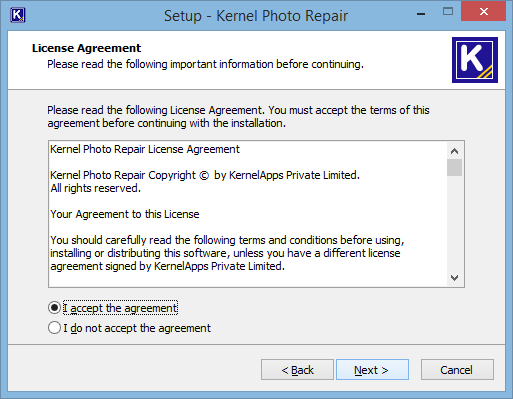Click the license scrollbar up arrow

tap(454, 151)
